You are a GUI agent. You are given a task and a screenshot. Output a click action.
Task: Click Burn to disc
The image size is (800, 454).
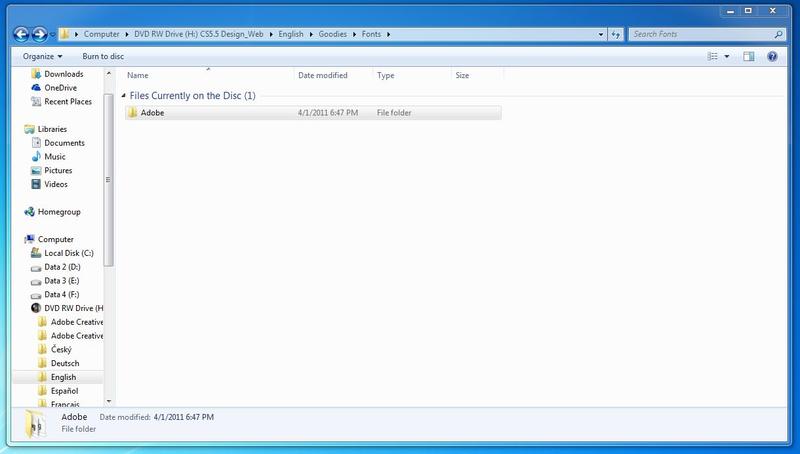[x=103, y=56]
